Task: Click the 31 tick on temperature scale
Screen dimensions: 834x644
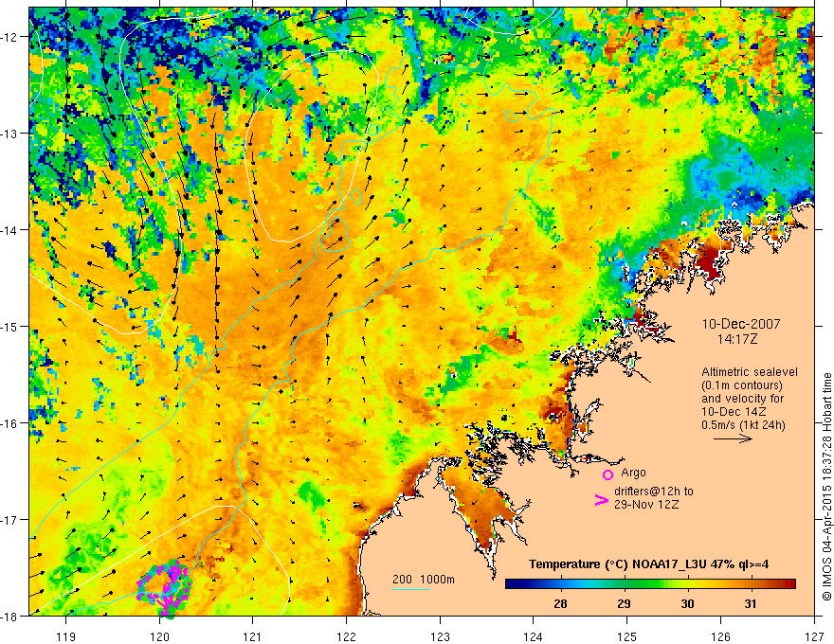Action: point(750,603)
